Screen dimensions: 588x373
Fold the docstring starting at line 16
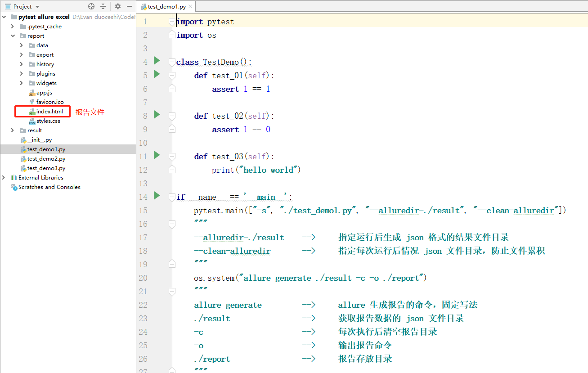(171, 224)
